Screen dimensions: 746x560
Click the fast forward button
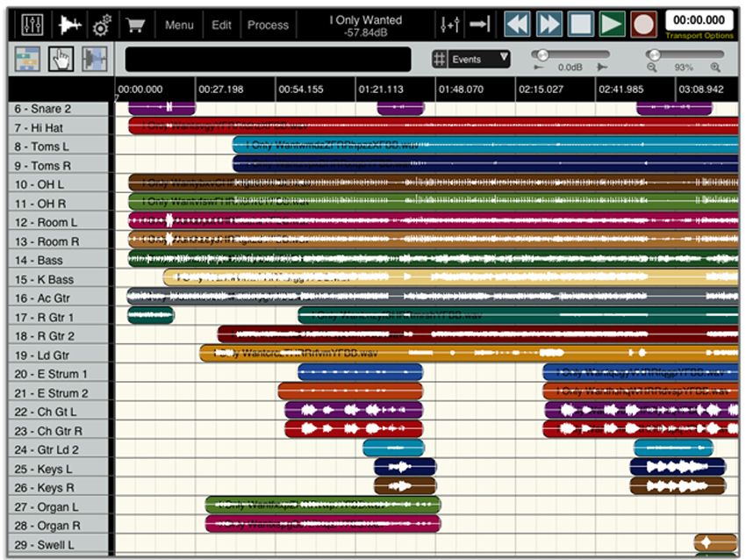549,24
